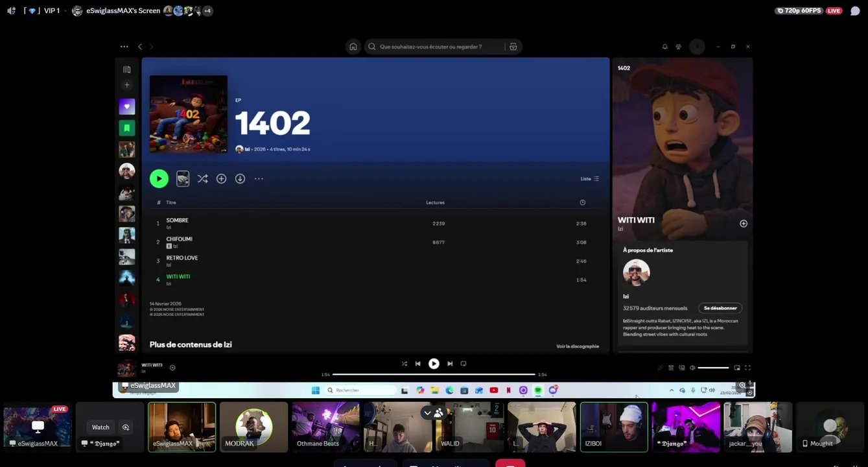
Task: Open Netflix icon in Windows taskbar
Action: [508, 390]
